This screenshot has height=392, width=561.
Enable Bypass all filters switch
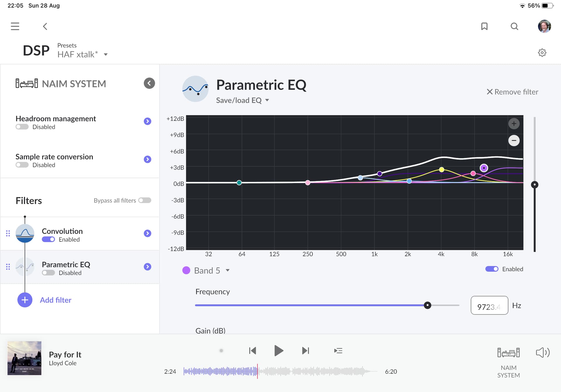tap(145, 200)
